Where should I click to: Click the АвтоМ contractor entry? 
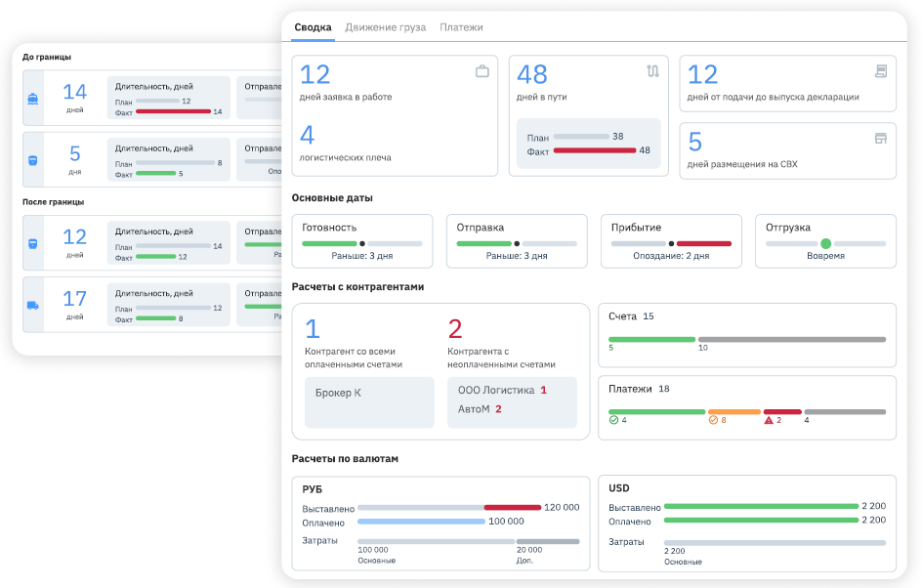[474, 409]
